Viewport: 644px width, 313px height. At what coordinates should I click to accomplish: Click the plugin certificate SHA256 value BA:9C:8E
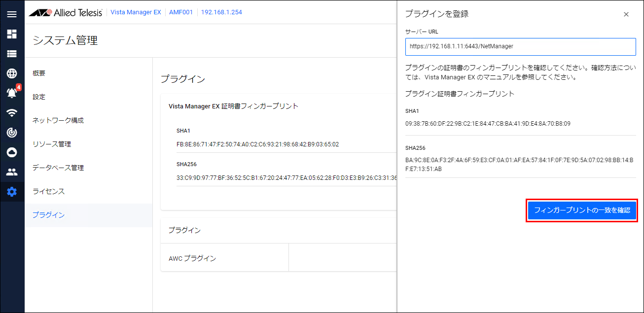(520, 165)
